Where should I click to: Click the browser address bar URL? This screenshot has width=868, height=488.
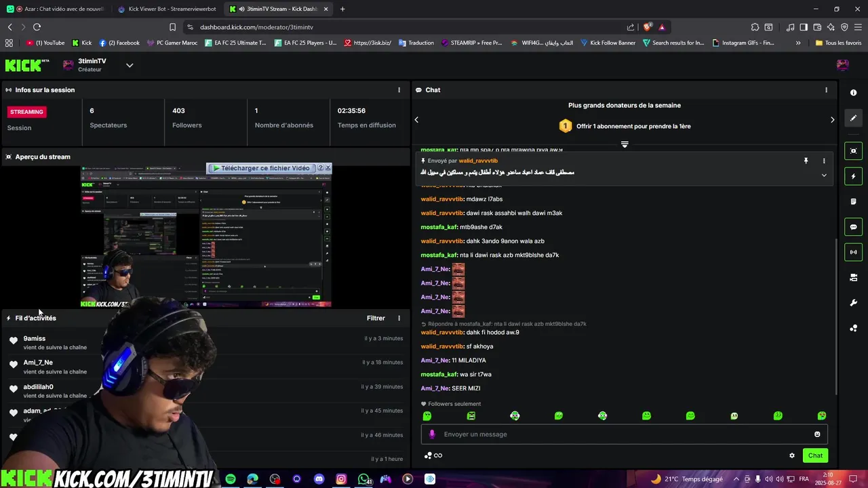coord(256,27)
